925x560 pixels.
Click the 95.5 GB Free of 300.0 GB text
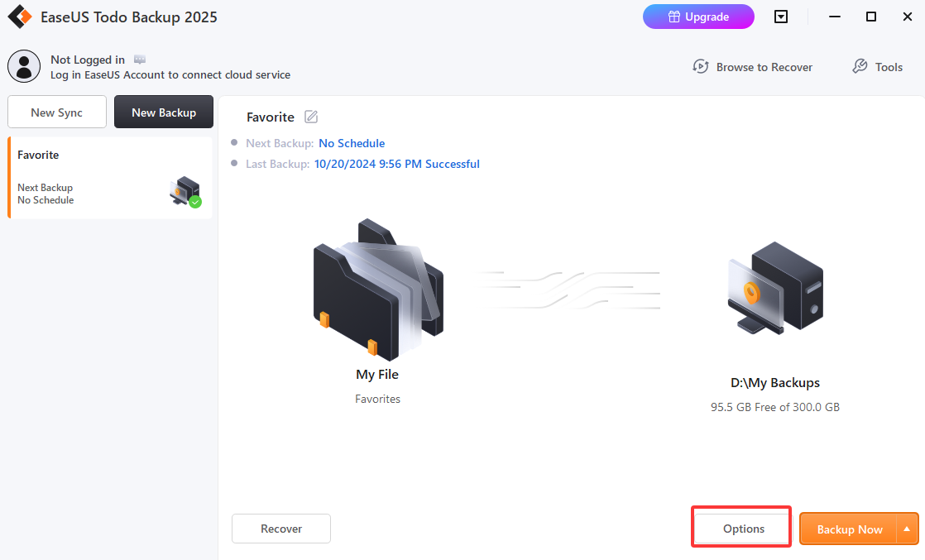[x=775, y=407]
